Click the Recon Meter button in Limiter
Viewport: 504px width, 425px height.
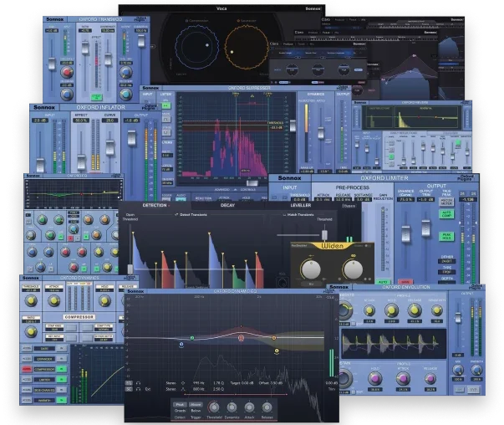[446, 202]
